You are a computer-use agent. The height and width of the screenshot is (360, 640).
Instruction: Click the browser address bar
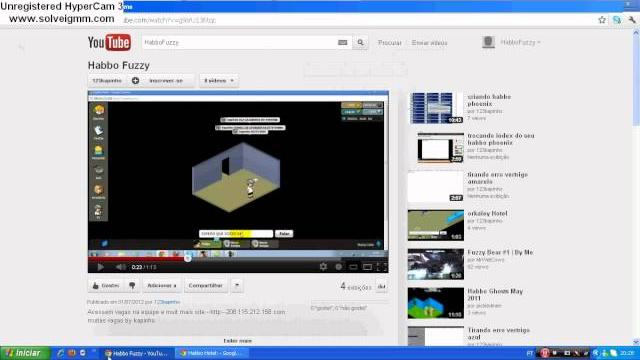tap(359, 20)
